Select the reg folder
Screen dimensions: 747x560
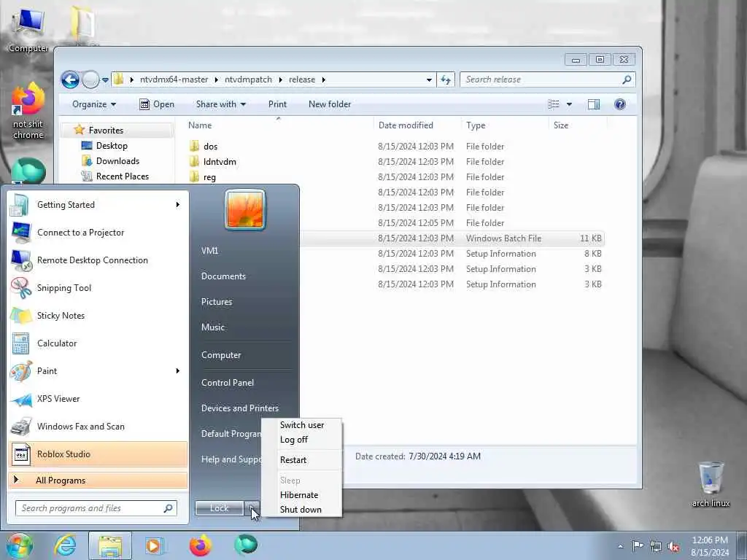pyautogui.click(x=203, y=177)
